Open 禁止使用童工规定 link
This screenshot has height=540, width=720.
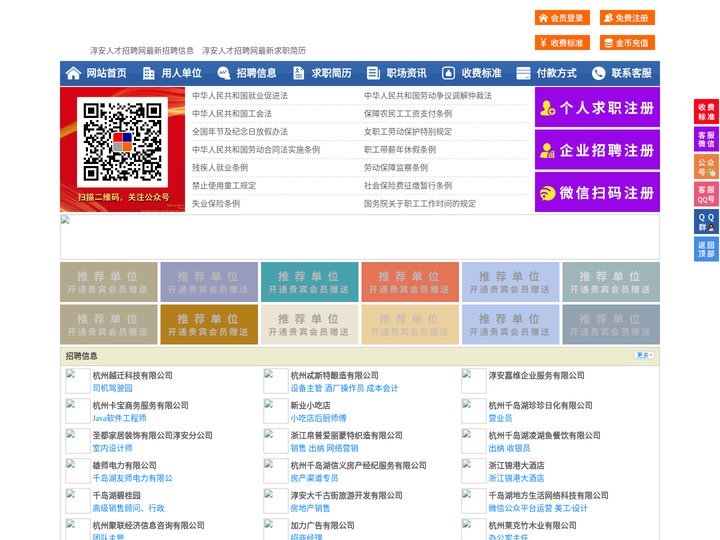(x=224, y=186)
